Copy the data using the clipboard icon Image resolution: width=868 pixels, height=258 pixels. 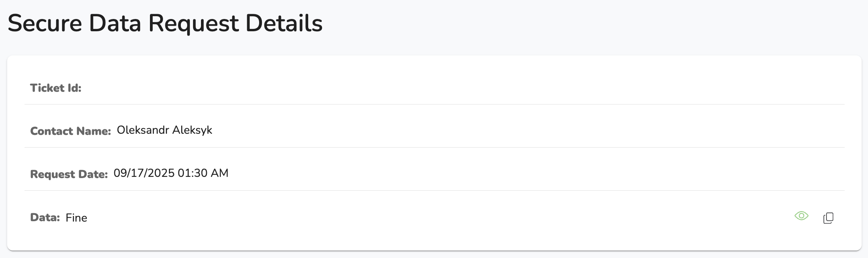pyautogui.click(x=828, y=218)
